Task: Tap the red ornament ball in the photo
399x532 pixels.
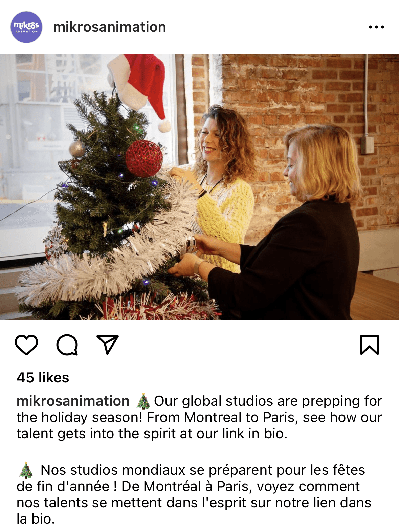Action: tap(144, 159)
